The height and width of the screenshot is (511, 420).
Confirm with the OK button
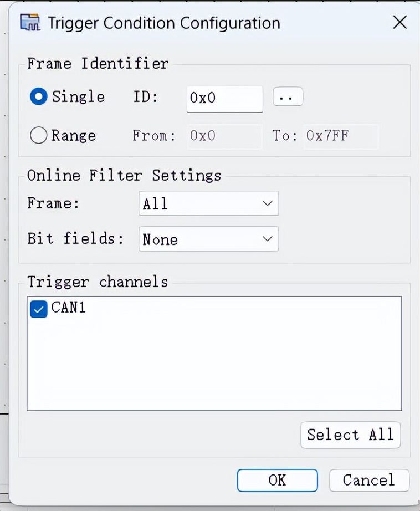click(x=277, y=480)
